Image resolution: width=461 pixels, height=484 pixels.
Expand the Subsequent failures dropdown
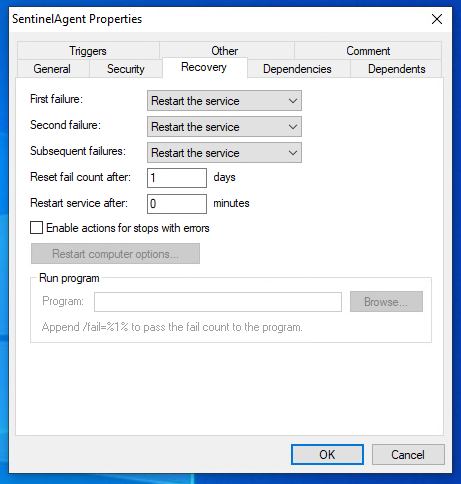click(x=224, y=153)
